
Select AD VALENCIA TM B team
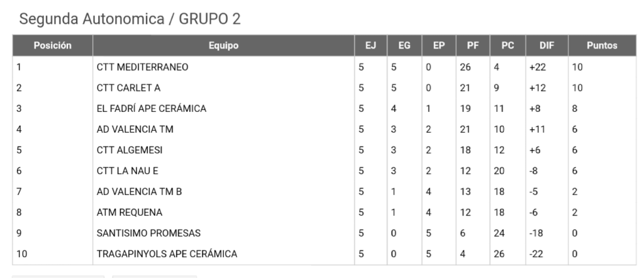click(139, 191)
